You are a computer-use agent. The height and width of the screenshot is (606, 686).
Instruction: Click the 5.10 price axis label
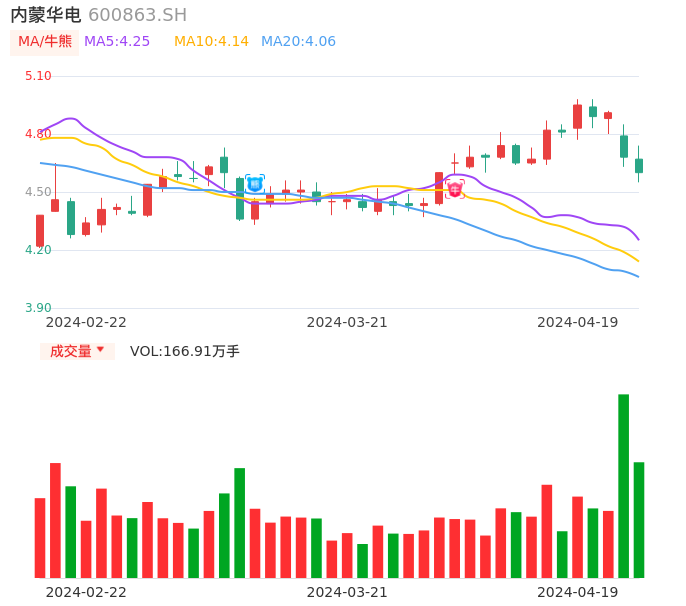click(x=38, y=76)
